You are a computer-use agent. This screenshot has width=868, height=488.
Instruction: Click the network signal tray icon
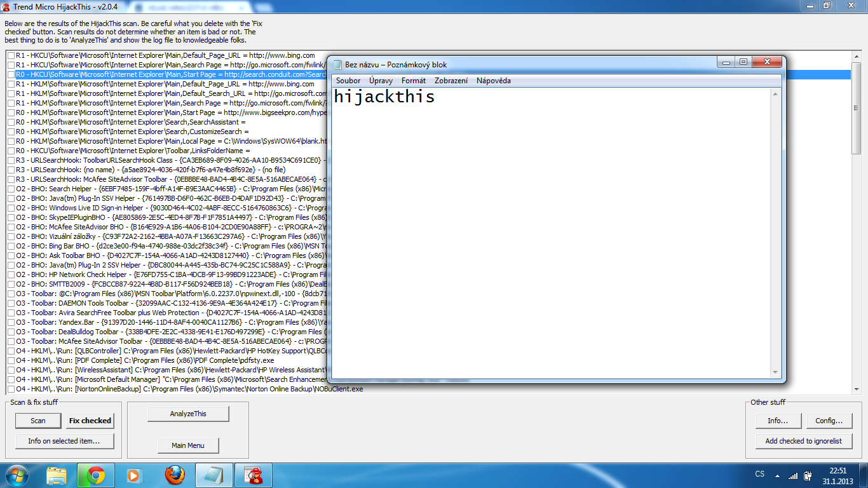(792, 475)
